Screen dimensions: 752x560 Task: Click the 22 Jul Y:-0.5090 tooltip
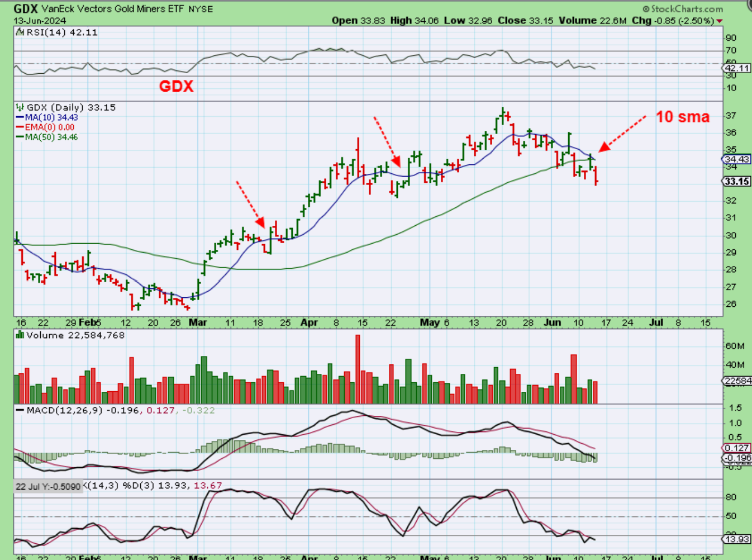tap(48, 486)
